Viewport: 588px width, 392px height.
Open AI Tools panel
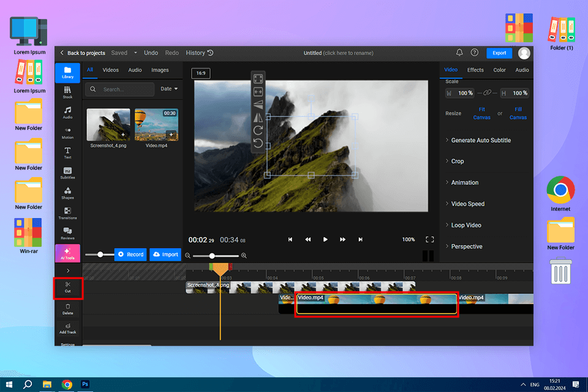tap(67, 254)
